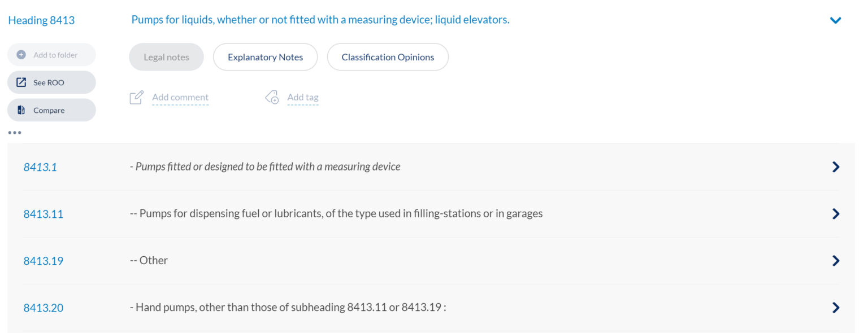Click the Compare documents icon
The width and height of the screenshot is (868, 333).
pyautogui.click(x=21, y=109)
